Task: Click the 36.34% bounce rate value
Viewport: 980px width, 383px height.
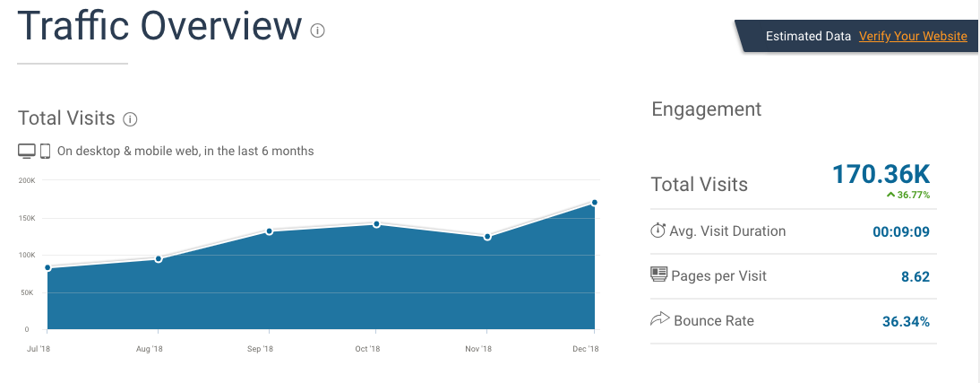Action: point(906,321)
